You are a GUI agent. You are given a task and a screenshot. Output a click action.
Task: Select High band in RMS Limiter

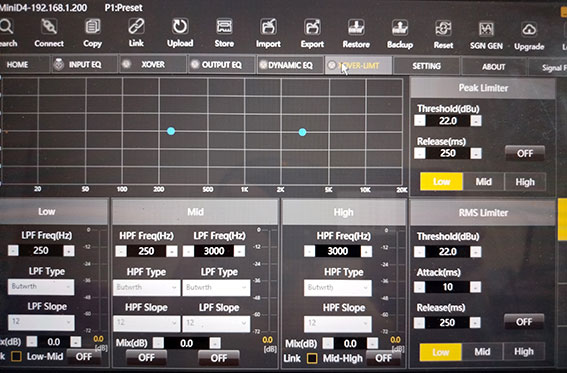click(524, 352)
